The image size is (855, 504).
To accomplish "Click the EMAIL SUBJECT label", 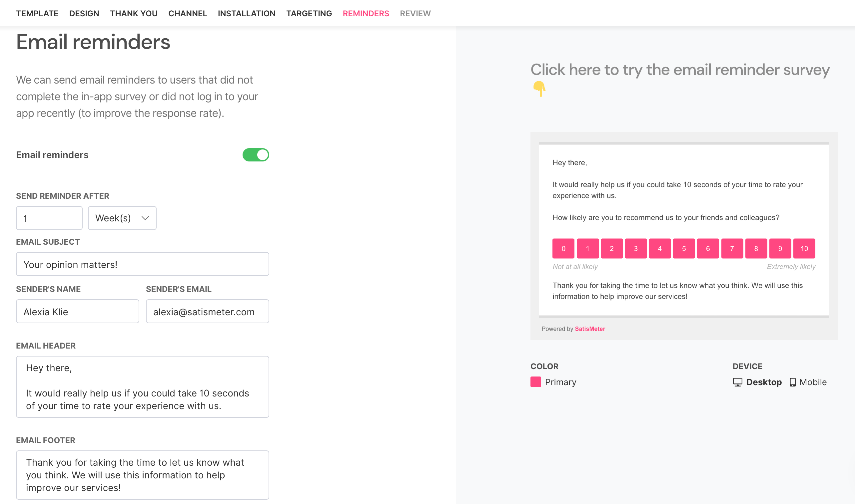I will (x=48, y=242).
